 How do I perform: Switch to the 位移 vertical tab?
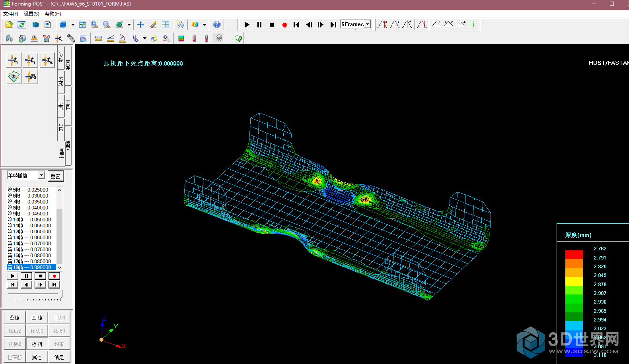click(x=61, y=57)
